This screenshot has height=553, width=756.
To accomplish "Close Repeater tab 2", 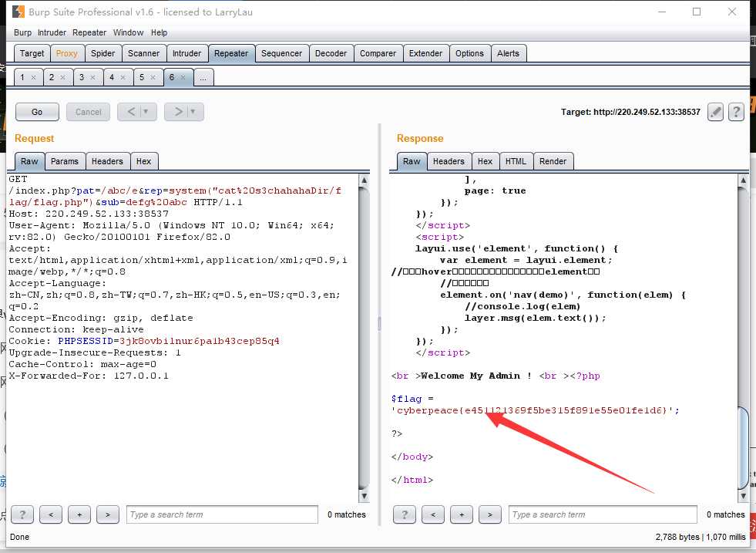I will (x=62, y=77).
